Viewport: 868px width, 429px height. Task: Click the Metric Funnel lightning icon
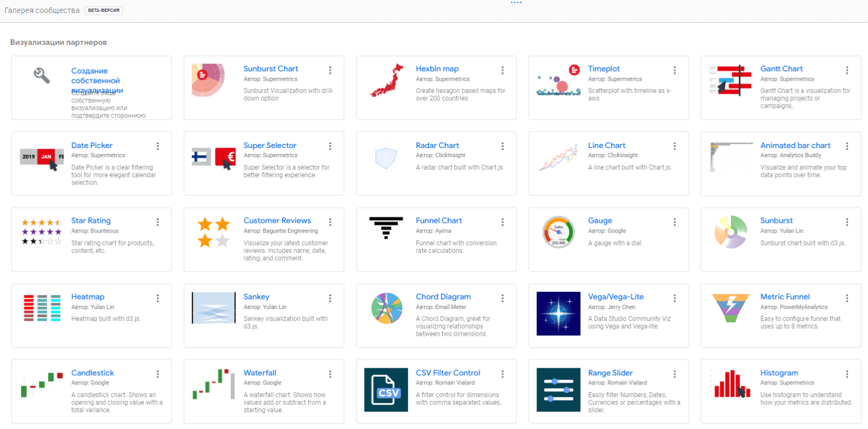point(731,308)
